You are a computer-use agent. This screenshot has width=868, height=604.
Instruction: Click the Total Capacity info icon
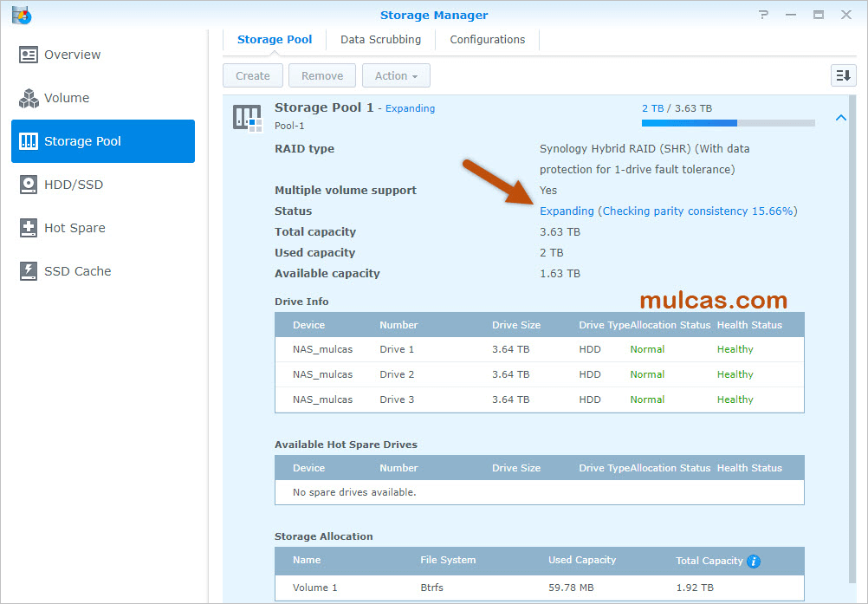(754, 562)
